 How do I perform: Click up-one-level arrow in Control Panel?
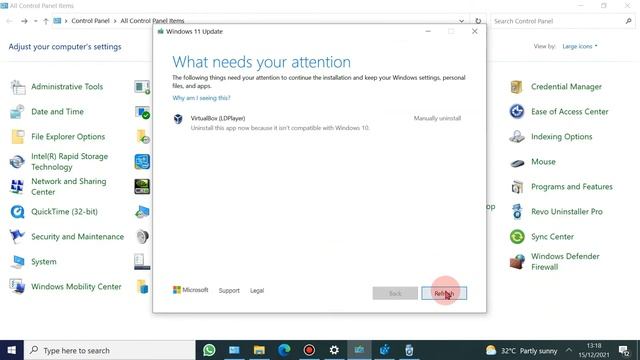pyautogui.click(x=46, y=21)
